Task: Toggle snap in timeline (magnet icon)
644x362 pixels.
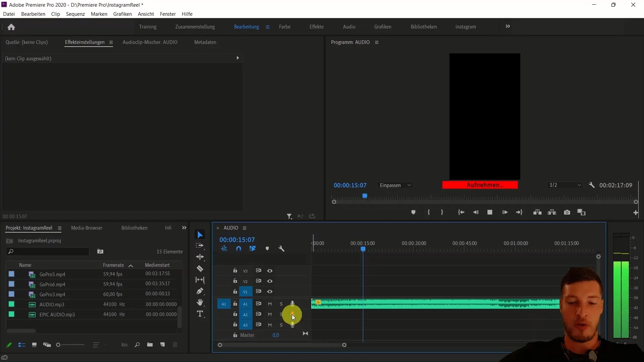Action: [238, 249]
